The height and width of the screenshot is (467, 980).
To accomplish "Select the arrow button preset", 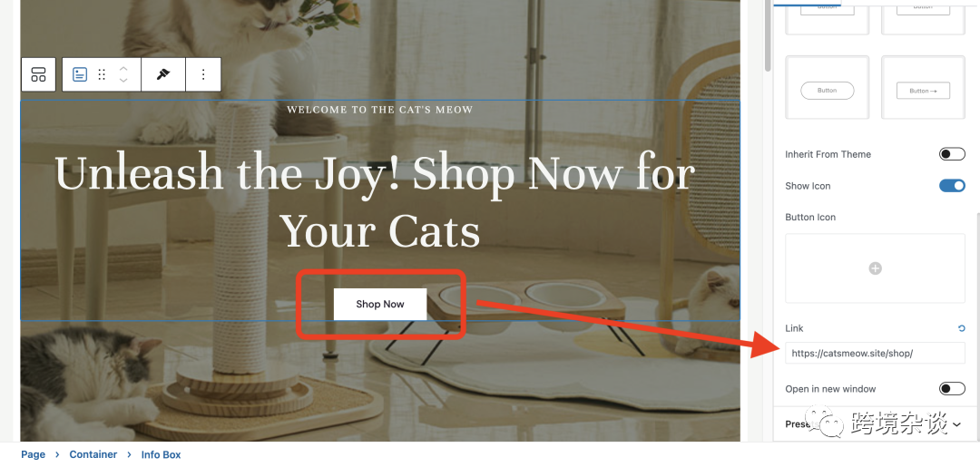I will pos(923,87).
